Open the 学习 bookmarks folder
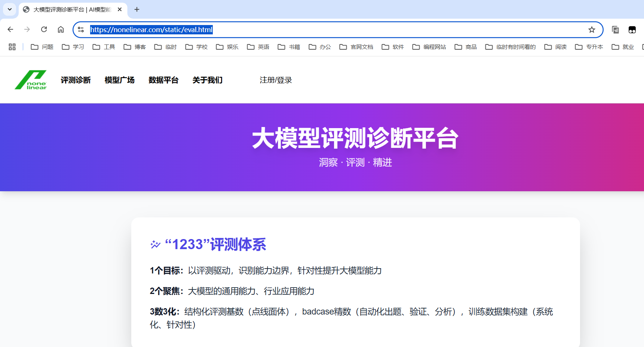644x347 pixels. point(73,47)
